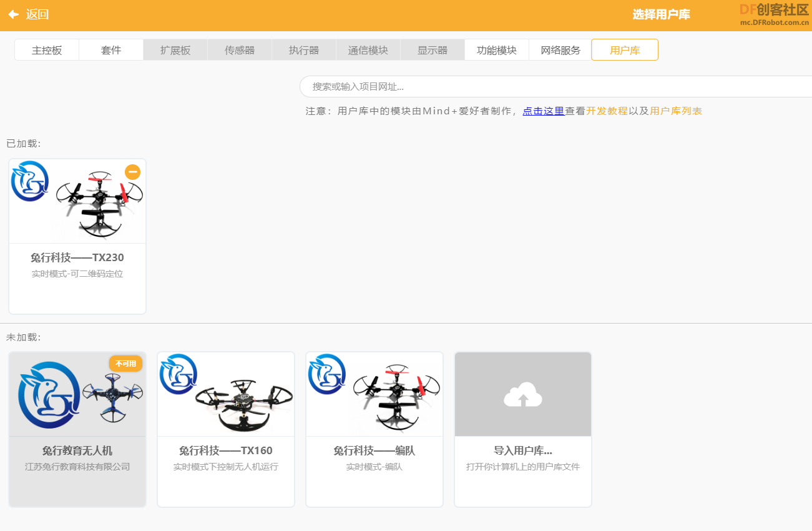
Task: Remove loaded TX230 library via minus icon
Action: 132,172
